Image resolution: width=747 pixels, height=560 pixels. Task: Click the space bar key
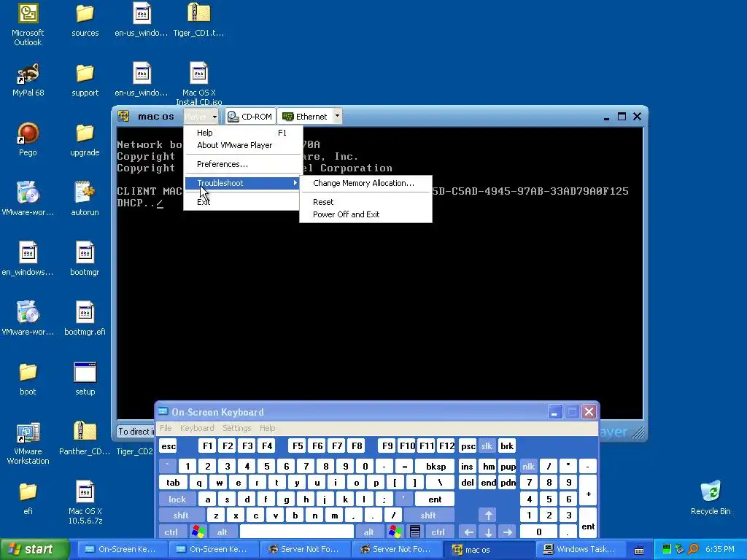click(297, 532)
